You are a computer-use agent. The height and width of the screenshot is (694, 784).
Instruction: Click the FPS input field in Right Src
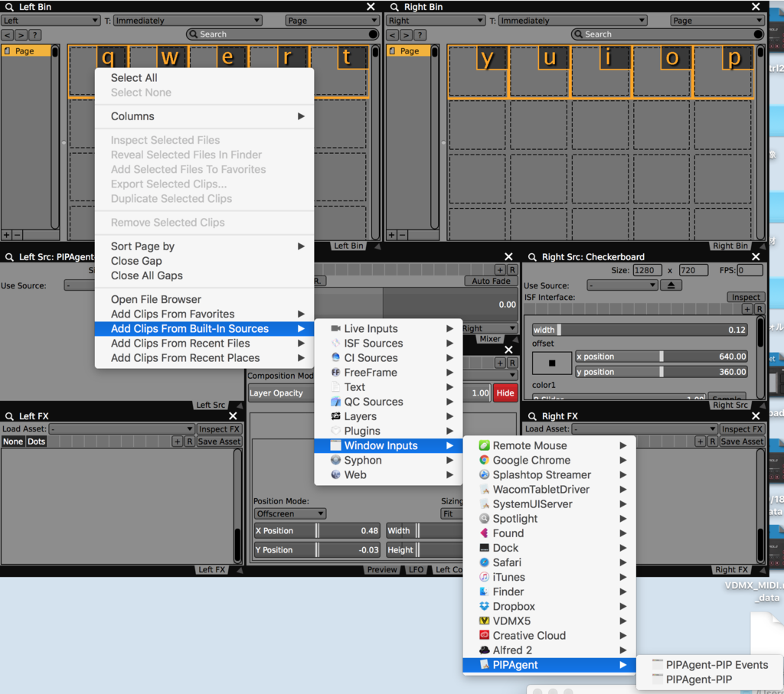point(750,270)
